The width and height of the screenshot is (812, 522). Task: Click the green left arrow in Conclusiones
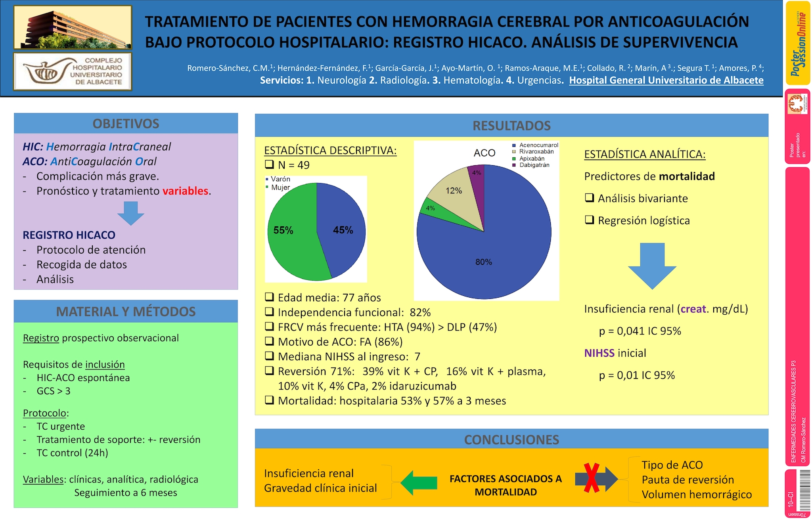click(x=419, y=482)
